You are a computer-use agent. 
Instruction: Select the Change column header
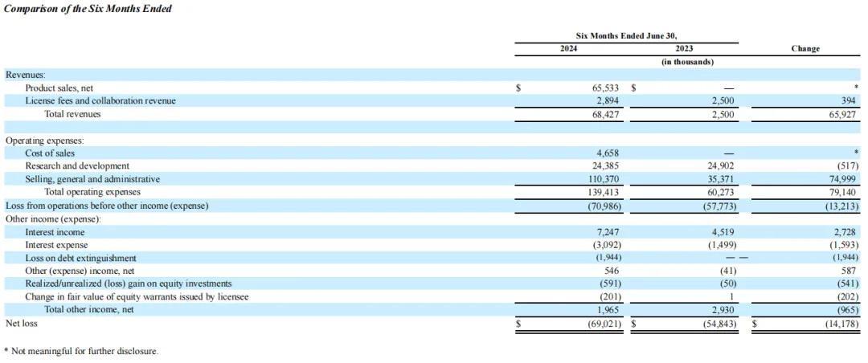pos(805,49)
